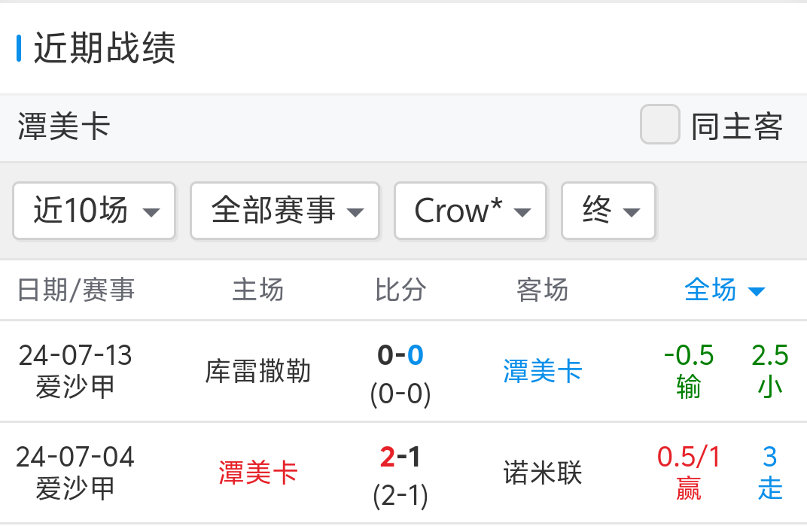Select the 24-07-13 爱沙甲 match row date
This screenshot has height=532, width=807.
75,371
